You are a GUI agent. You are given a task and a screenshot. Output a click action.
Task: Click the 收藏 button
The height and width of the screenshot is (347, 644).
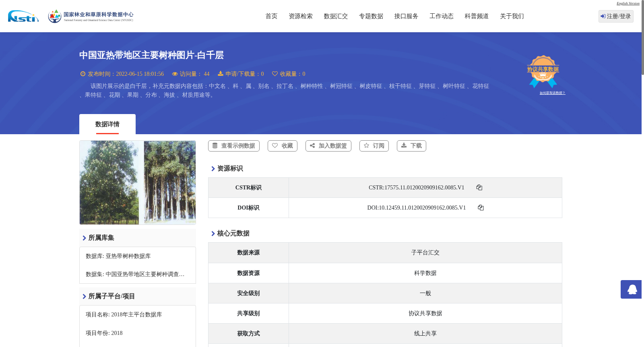[x=283, y=146]
